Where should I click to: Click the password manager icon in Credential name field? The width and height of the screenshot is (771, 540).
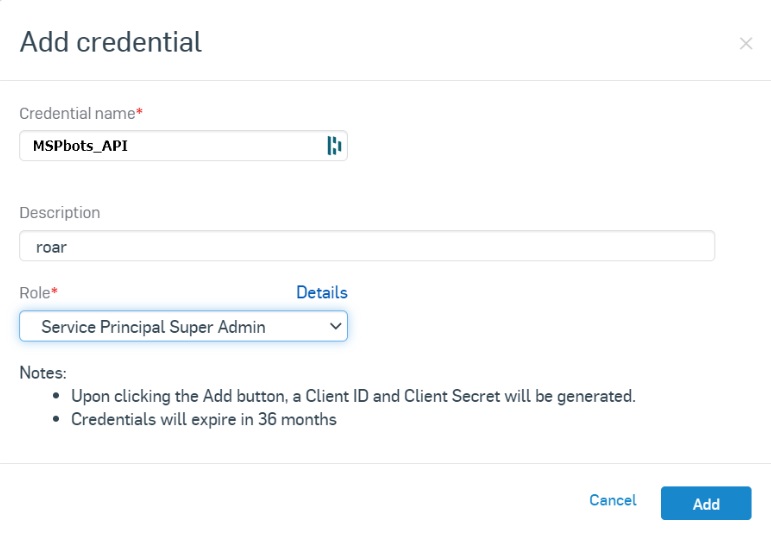click(x=334, y=146)
